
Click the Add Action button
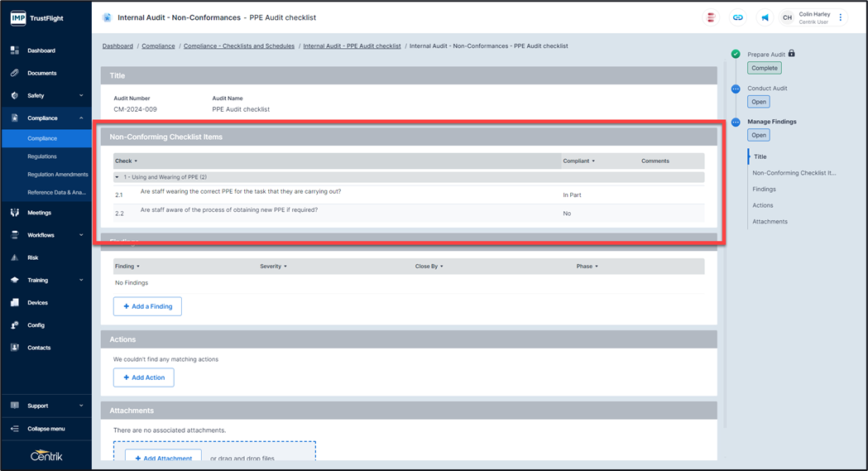coord(143,377)
